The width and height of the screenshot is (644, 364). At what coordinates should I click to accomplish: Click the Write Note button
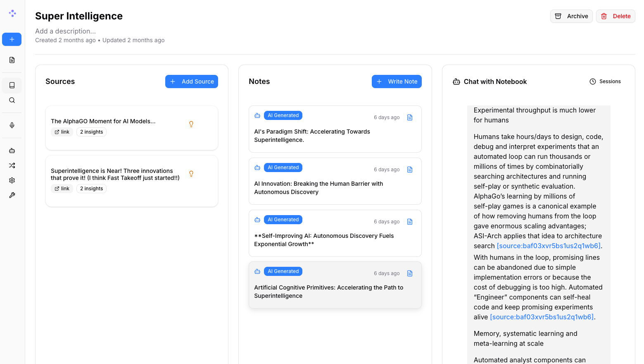pos(397,81)
